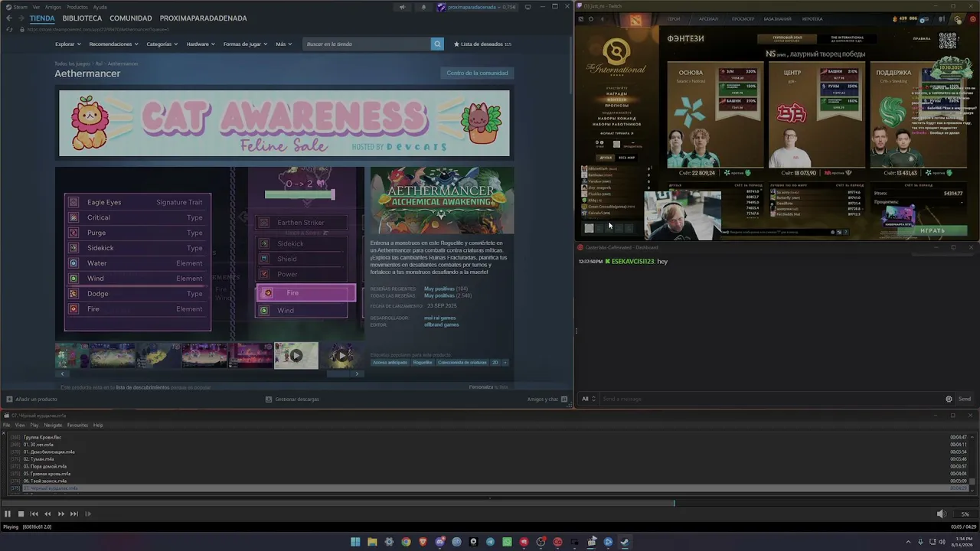Click Centro de la comunidad button
Viewport: 980px width, 551px height.
coord(477,73)
